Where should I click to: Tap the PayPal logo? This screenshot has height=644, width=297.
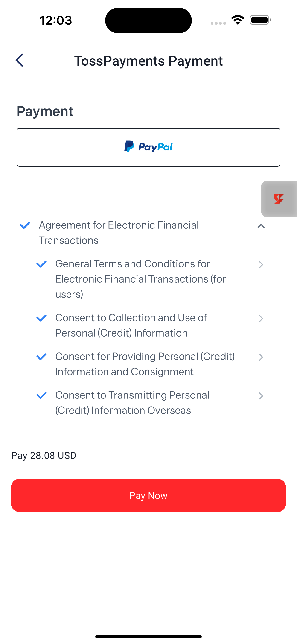(148, 146)
